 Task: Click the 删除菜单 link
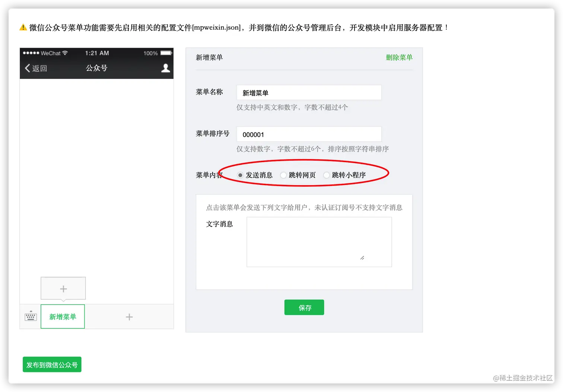click(x=399, y=57)
